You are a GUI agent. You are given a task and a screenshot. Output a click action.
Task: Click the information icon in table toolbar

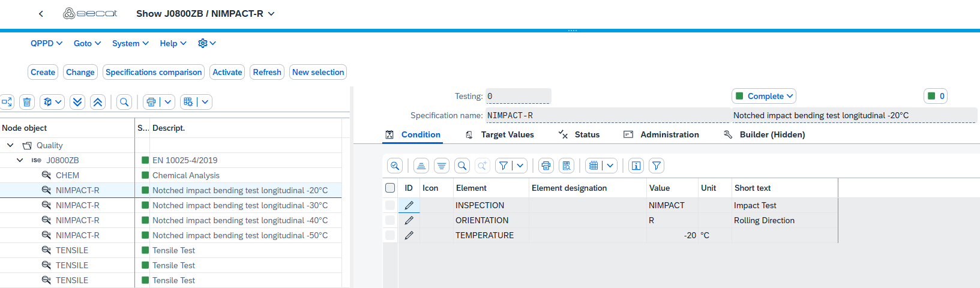click(636, 166)
